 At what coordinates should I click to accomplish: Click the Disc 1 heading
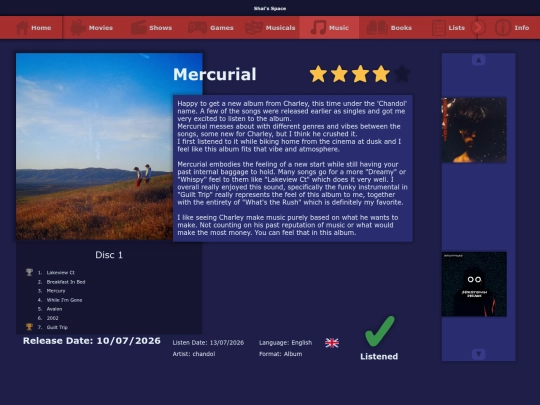click(x=109, y=255)
